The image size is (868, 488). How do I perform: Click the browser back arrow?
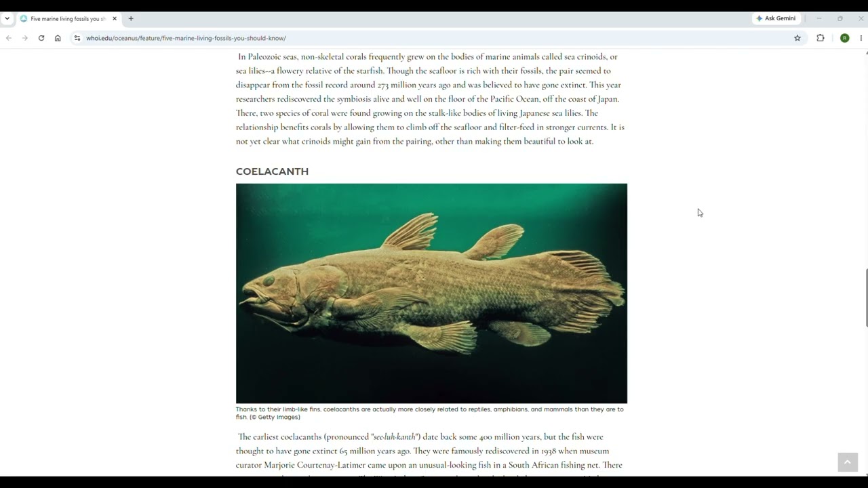9,38
